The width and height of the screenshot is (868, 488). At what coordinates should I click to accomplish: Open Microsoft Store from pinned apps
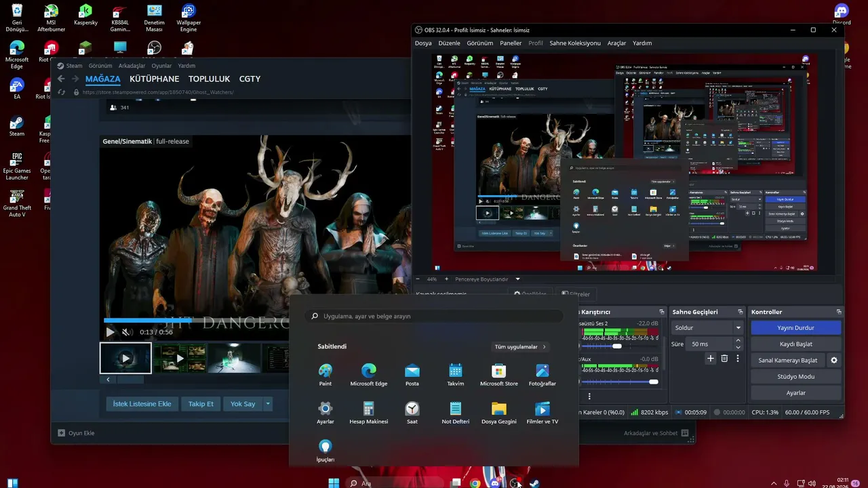(x=499, y=374)
